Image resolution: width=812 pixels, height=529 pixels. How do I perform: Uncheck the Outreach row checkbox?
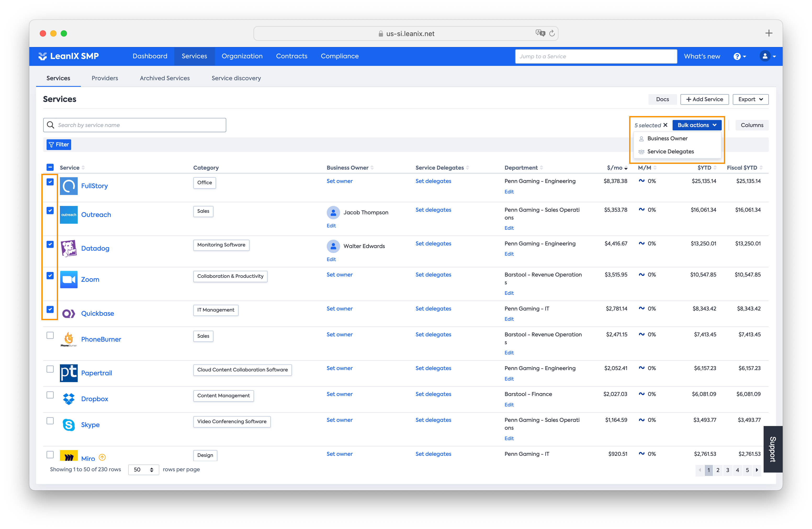point(50,211)
